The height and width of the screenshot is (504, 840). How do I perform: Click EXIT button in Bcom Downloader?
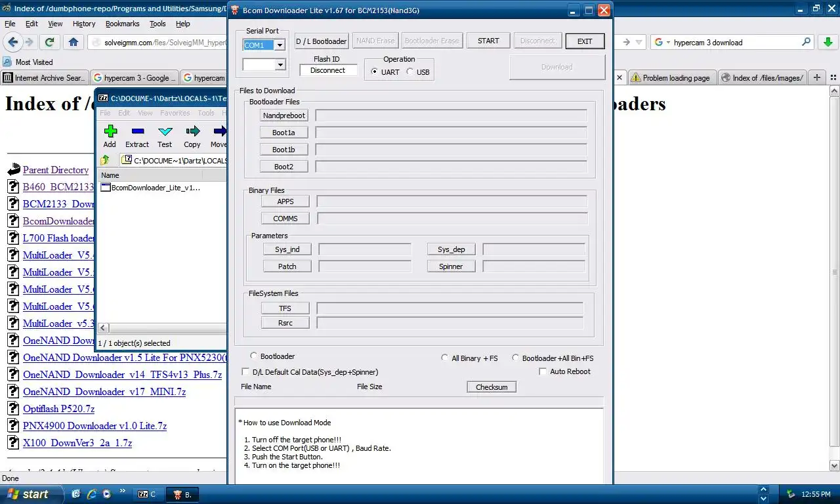[585, 41]
